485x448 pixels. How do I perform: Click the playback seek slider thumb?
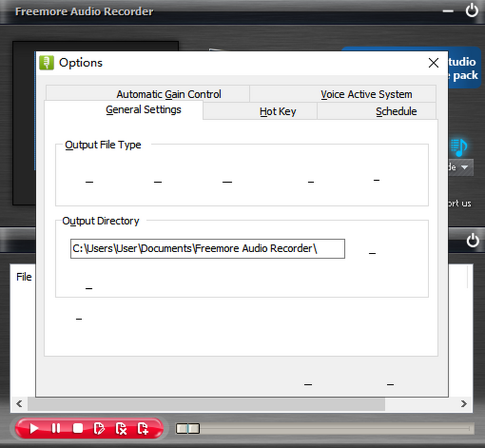coord(188,428)
